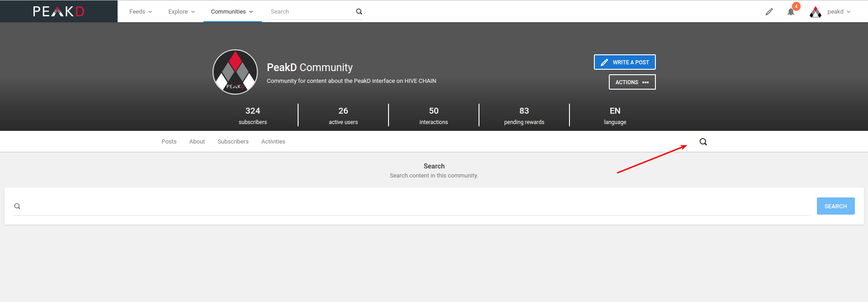Switch to the About tab

pyautogui.click(x=197, y=142)
